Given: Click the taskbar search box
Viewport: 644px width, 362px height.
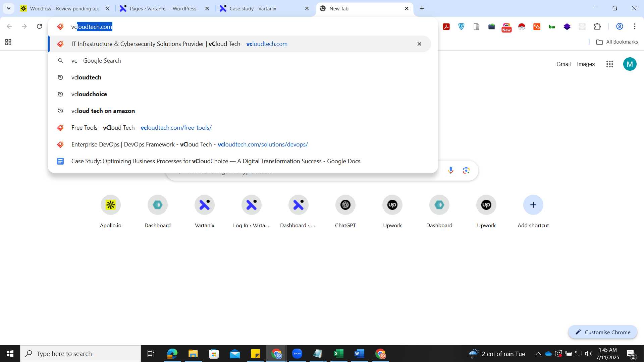Looking at the screenshot, I should pos(80,354).
